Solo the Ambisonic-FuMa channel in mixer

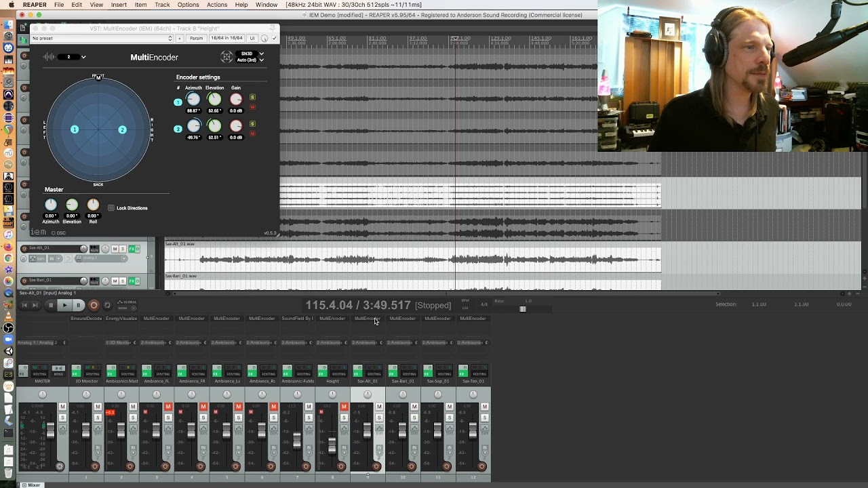(309, 418)
